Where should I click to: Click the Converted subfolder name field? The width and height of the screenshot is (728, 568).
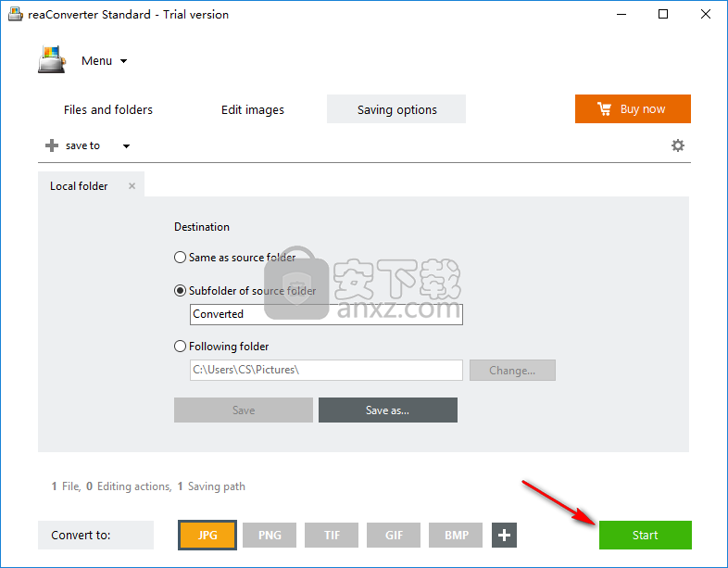(x=326, y=314)
